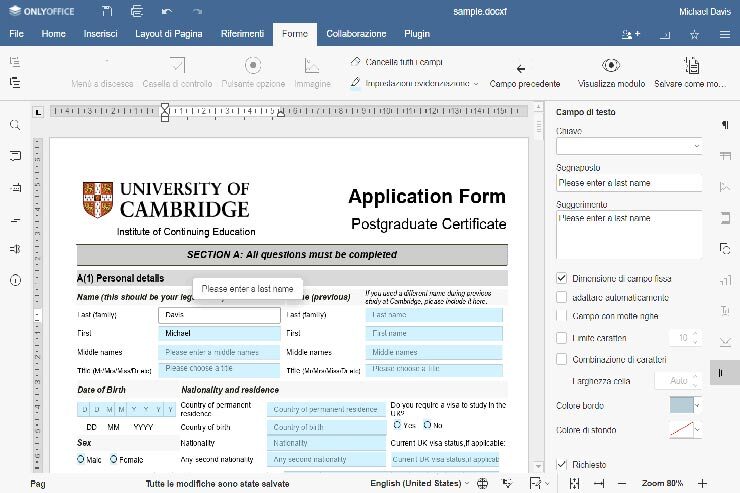740x493 pixels.
Task: Open the search icon in left sidebar
Action: tap(15, 126)
